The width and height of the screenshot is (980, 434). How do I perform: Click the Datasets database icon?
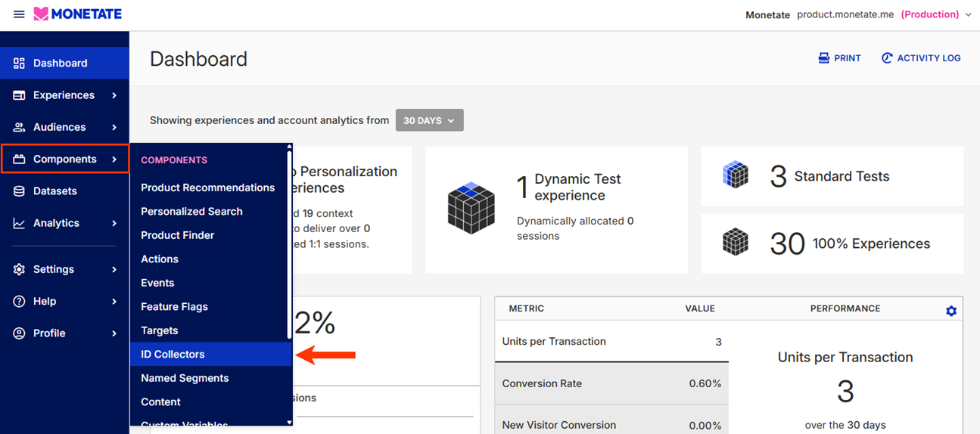pos(20,191)
